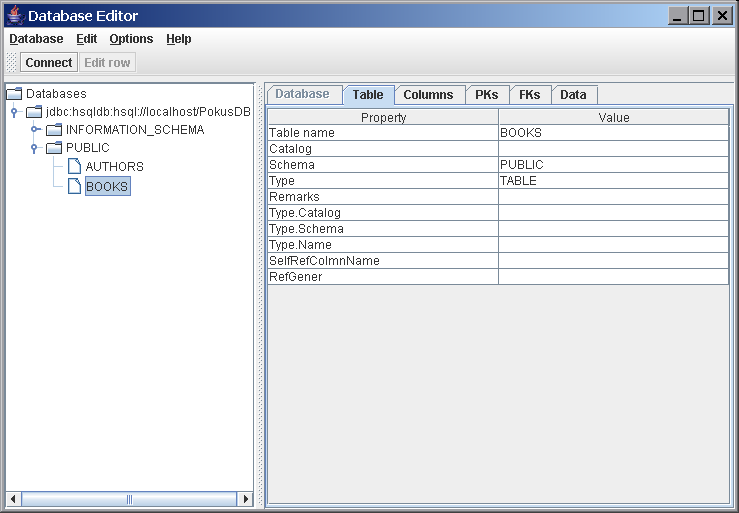Click the Databases root folder icon
This screenshot has height=513, width=739.
pyautogui.click(x=14, y=94)
